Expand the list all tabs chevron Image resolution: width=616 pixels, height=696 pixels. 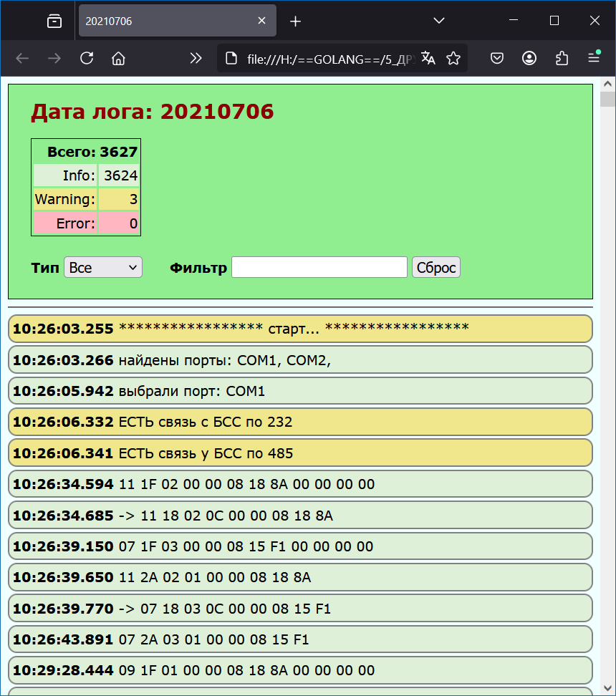pyautogui.click(x=439, y=21)
